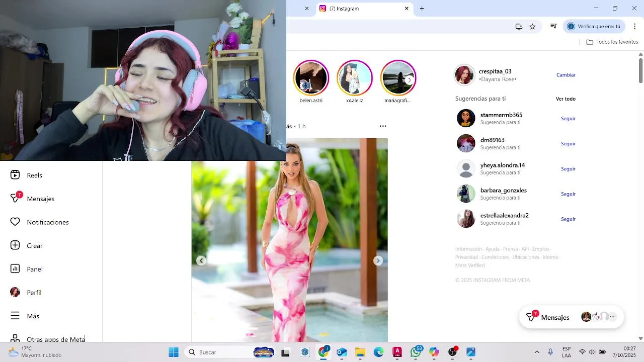Show hidden system tray icons
The height and width of the screenshot is (362, 644).
[x=537, y=352]
